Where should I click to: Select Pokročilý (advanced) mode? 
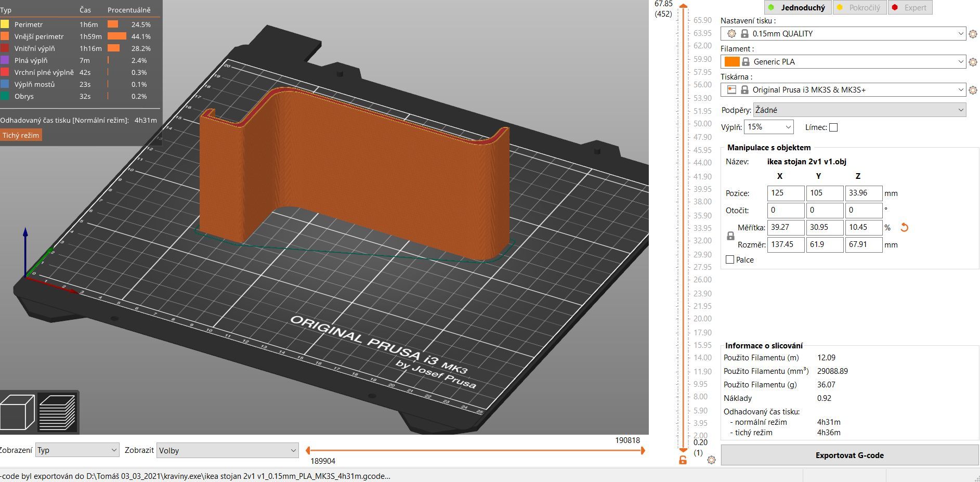(x=859, y=7)
